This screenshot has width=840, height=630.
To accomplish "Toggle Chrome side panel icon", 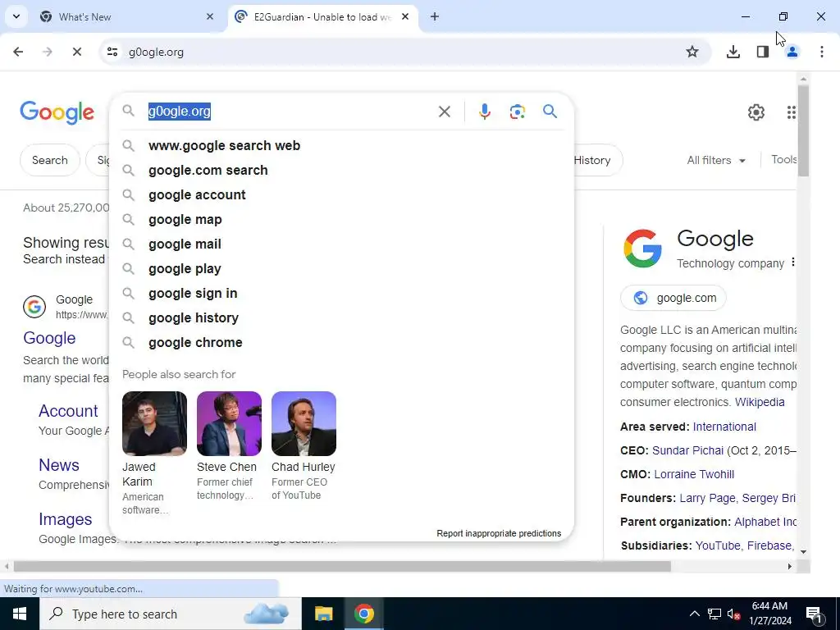I will click(x=763, y=52).
